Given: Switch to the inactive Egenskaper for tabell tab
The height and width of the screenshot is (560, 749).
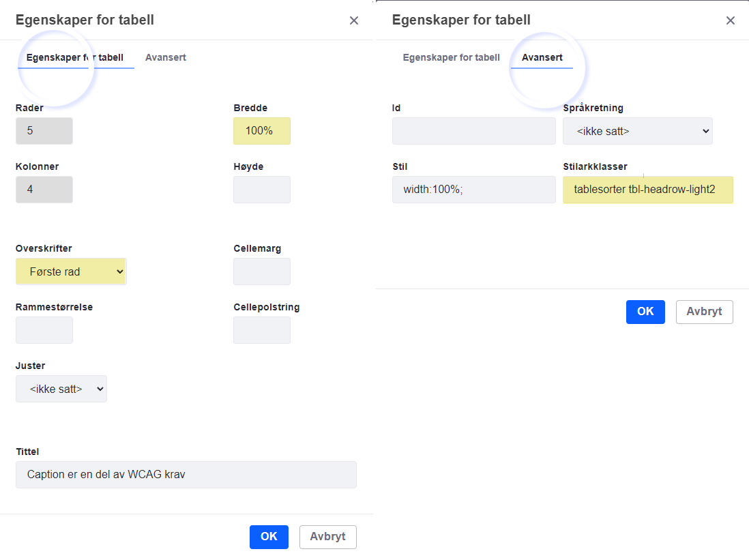Looking at the screenshot, I should coord(451,57).
